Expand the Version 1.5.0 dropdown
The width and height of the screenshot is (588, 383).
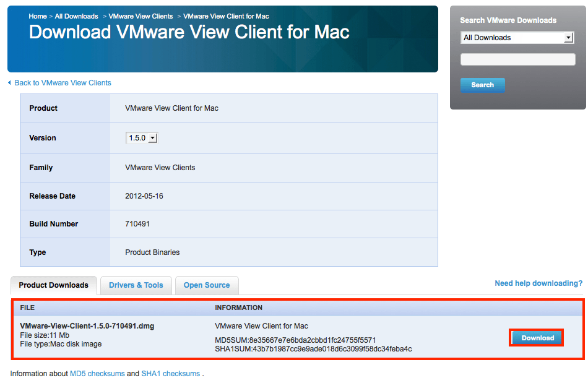142,138
